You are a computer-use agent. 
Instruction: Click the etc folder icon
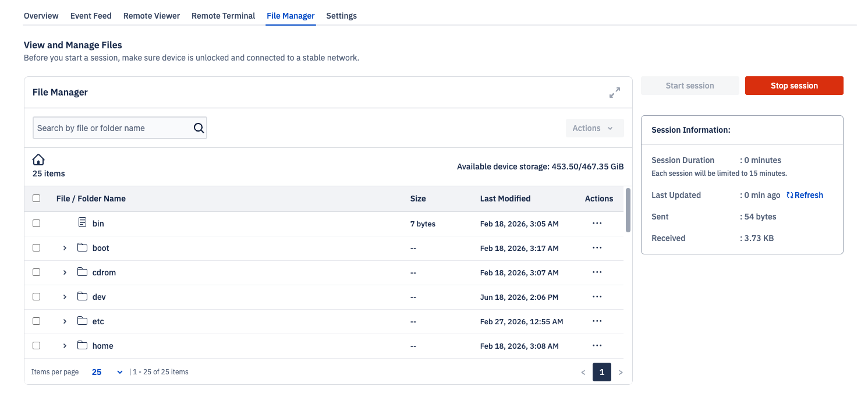[x=82, y=321]
